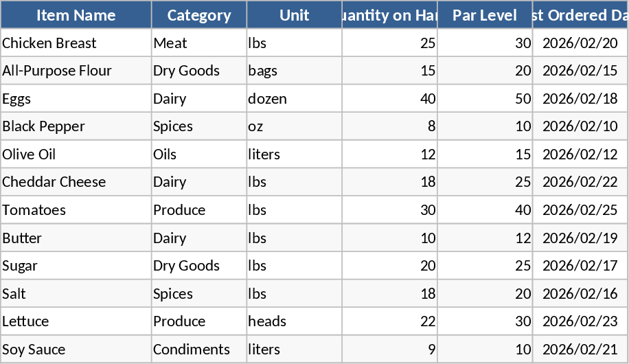
Task: Select the Category header cell
Action: click(x=199, y=15)
